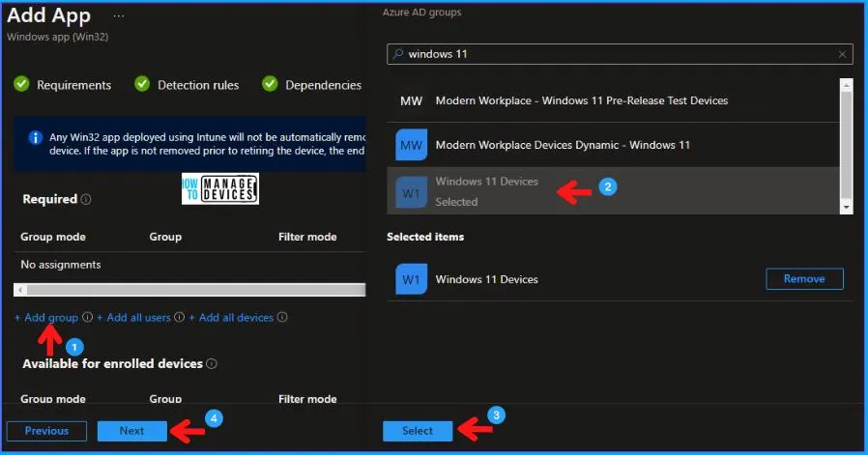
Task: Show info tooltip beside Add all devices
Action: (282, 317)
